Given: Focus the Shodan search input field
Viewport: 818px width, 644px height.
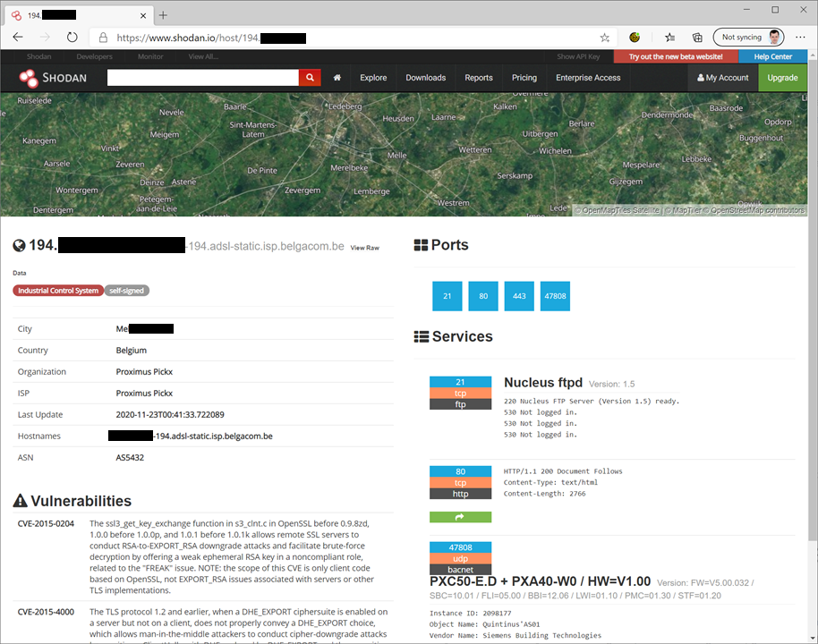Looking at the screenshot, I should click(x=203, y=78).
